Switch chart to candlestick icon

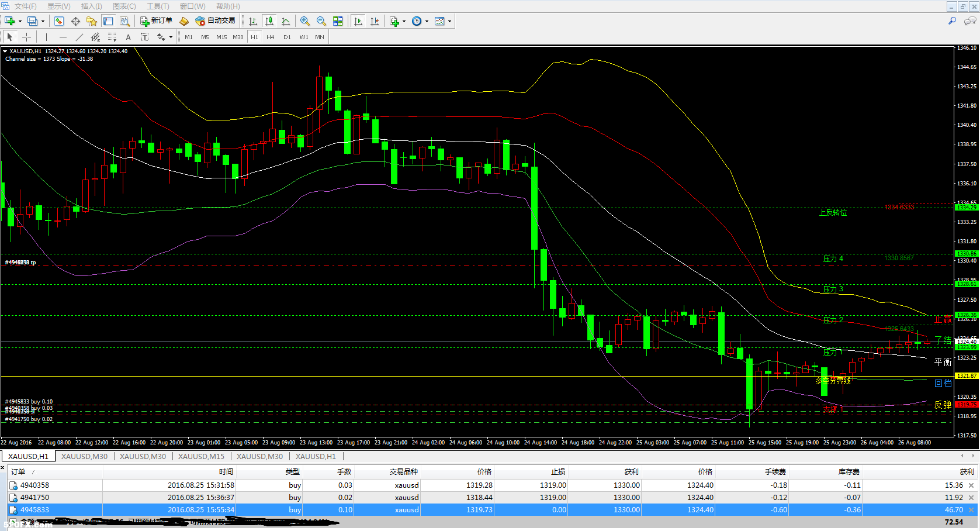pos(269,21)
